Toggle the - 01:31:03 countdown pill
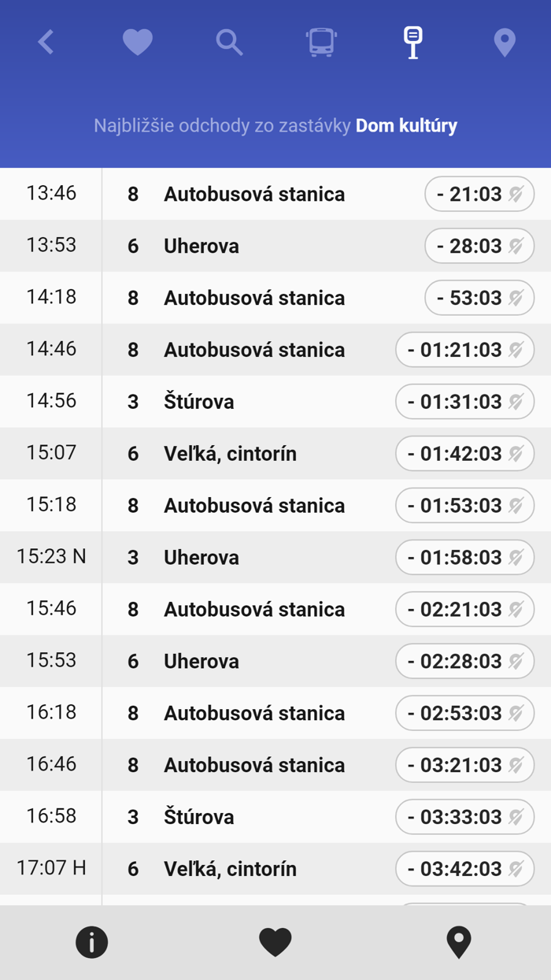 (x=464, y=402)
